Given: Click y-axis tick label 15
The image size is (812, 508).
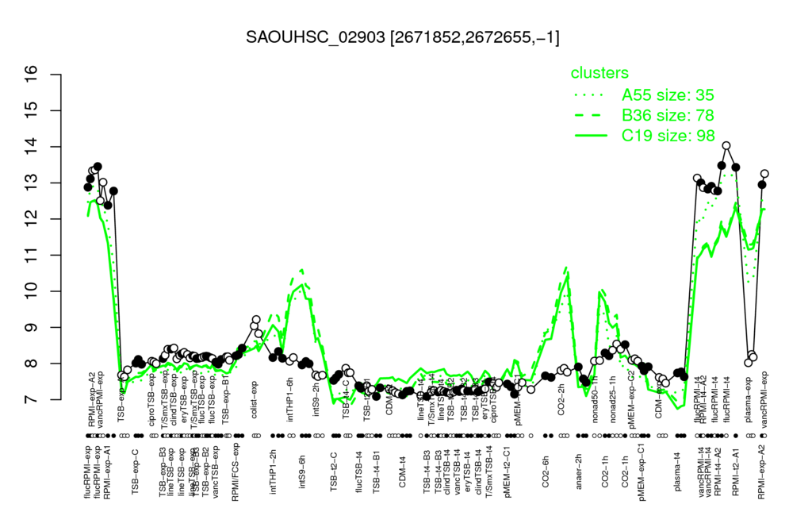Looking at the screenshot, I should pyautogui.click(x=32, y=111).
